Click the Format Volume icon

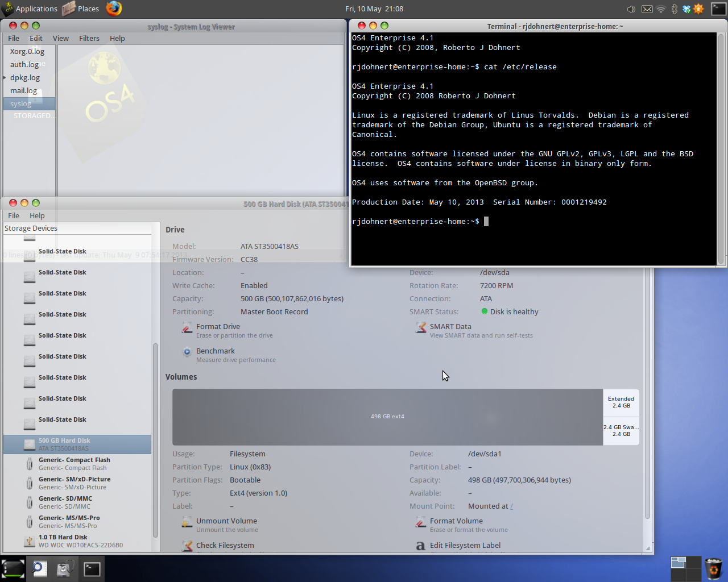pos(420,522)
